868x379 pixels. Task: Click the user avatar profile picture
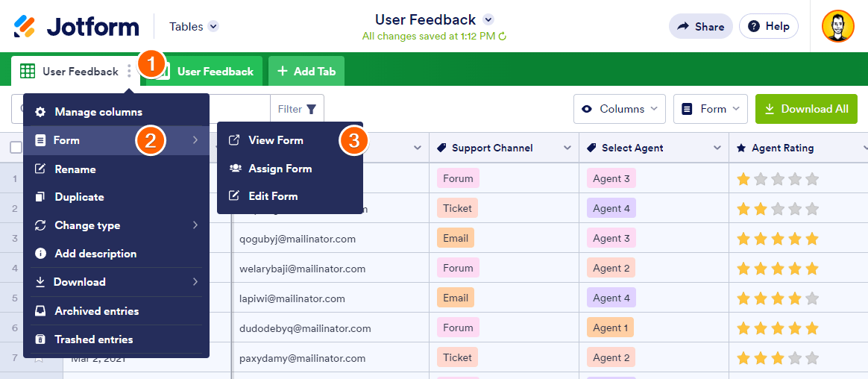[837, 27]
